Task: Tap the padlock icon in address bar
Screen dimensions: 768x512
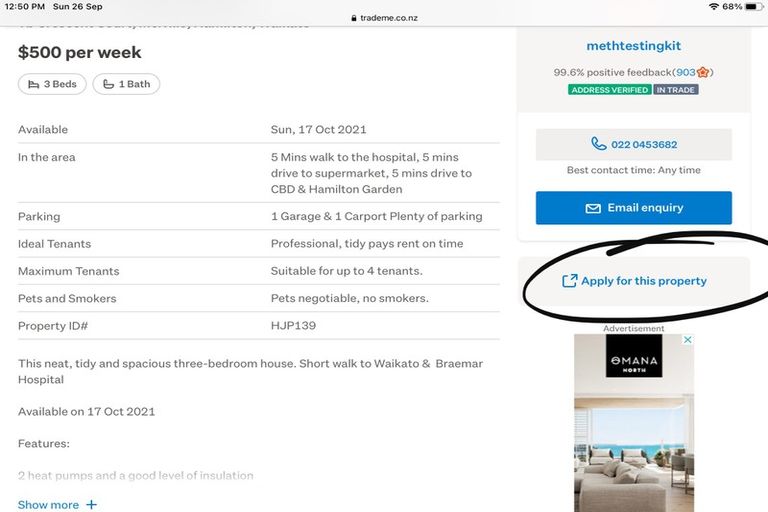Action: click(x=353, y=18)
